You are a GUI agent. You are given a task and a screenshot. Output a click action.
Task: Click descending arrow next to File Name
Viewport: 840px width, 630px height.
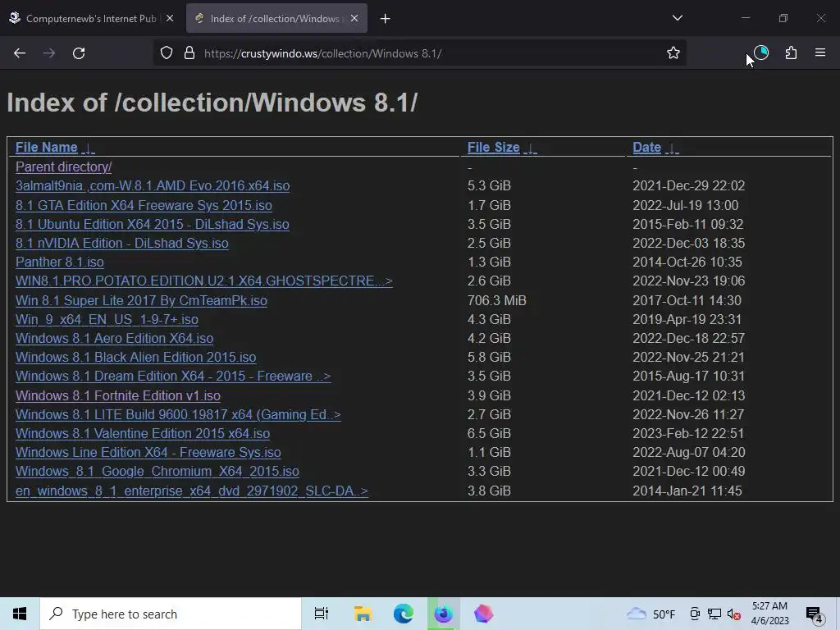[89, 148]
